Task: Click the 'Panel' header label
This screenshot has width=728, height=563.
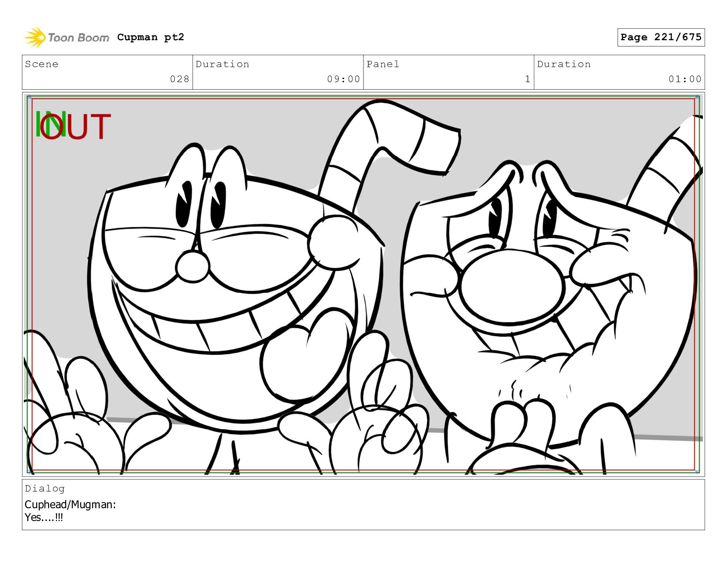Action: tap(383, 64)
